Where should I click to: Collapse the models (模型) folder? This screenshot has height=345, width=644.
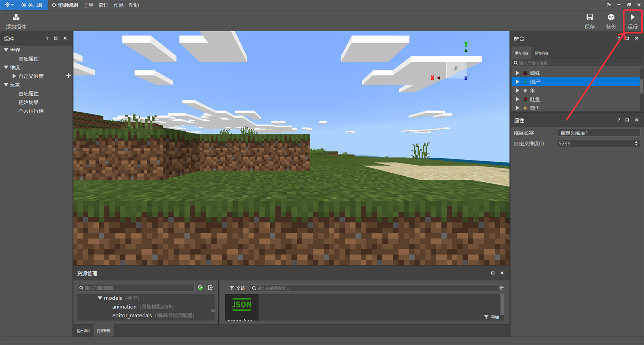[100, 298]
